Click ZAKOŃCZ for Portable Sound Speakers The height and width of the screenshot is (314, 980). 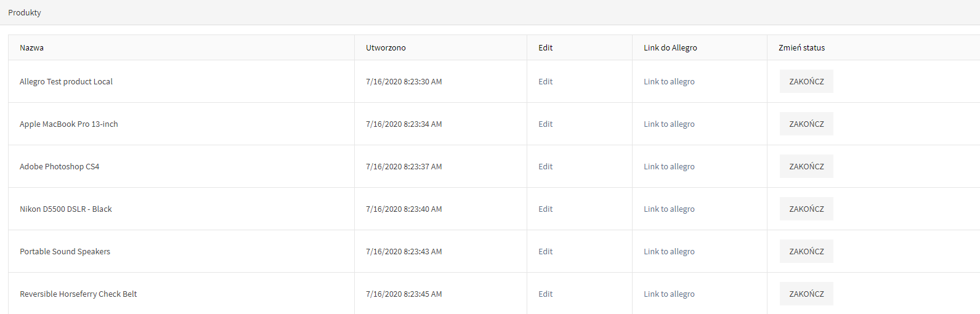pyautogui.click(x=806, y=251)
